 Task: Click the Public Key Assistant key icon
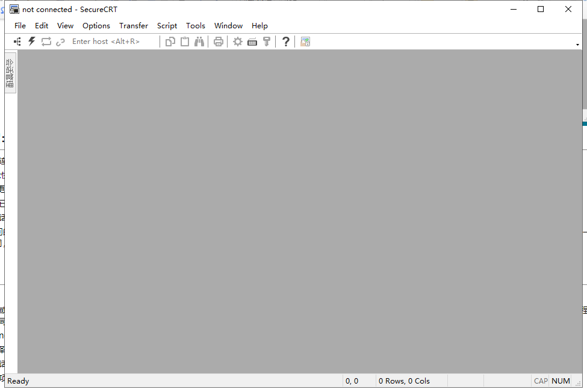[267, 42]
